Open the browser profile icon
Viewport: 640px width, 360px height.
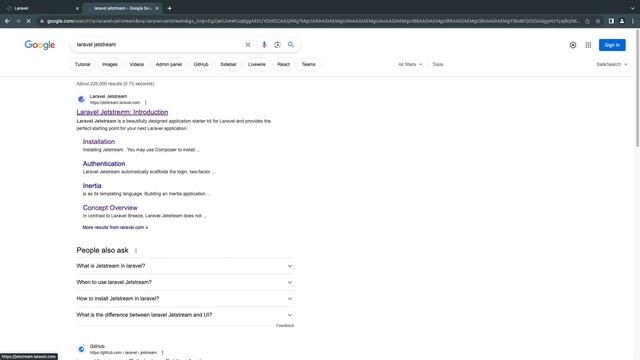[622, 21]
